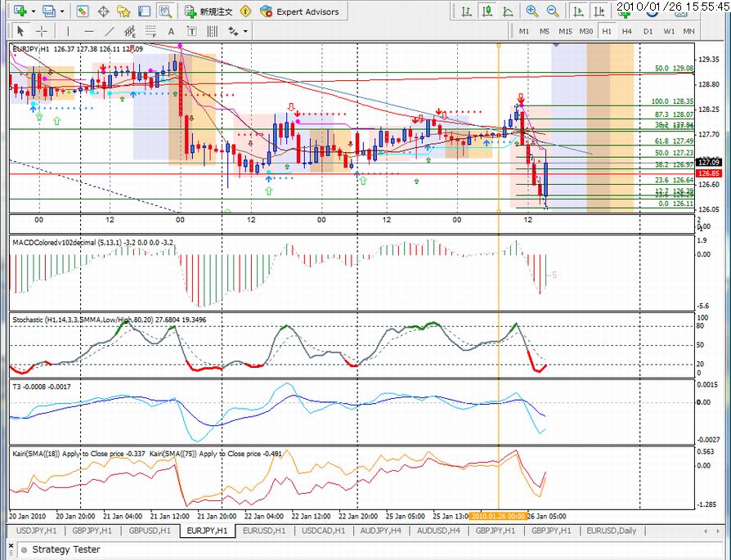Image resolution: width=731 pixels, height=560 pixels.
Task: Select the H1 timeframe button
Action: (607, 31)
